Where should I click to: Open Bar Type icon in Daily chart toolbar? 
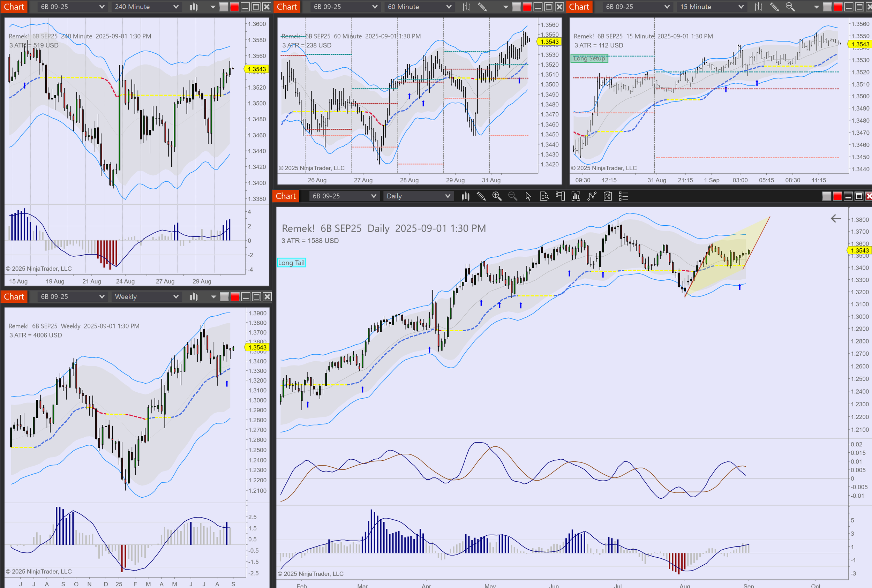click(x=465, y=196)
